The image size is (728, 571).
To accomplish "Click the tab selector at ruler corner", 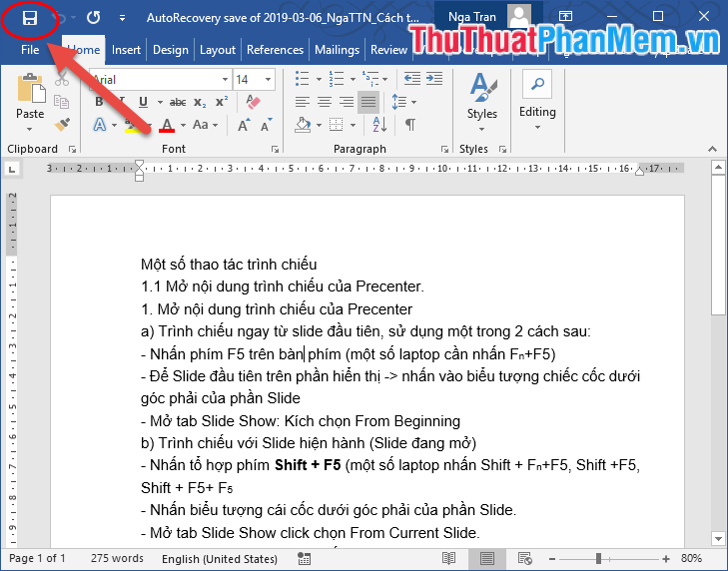I will pos(13,169).
